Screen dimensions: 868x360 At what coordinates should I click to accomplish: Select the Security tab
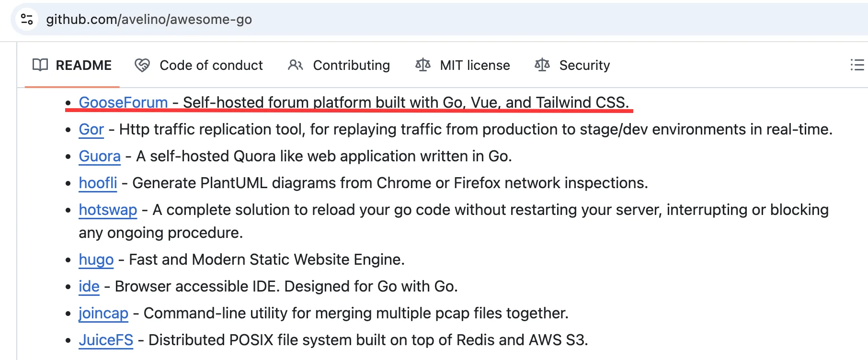572,65
